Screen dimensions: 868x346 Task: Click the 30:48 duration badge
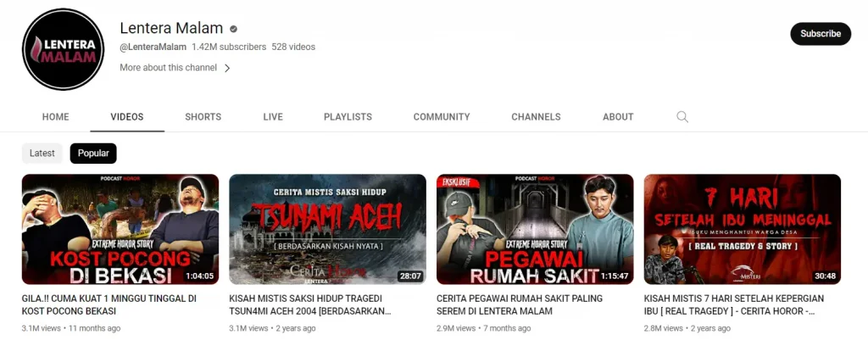(825, 276)
